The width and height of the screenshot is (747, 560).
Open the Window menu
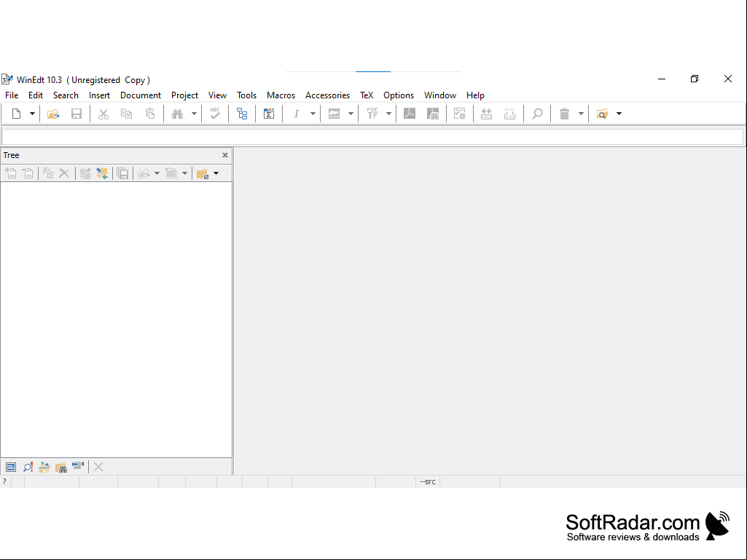(x=440, y=95)
